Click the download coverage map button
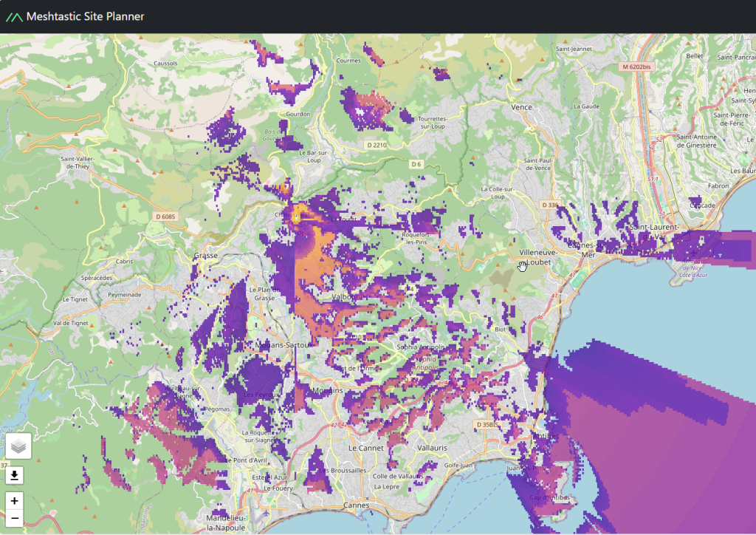This screenshot has height=535, width=756. (15, 475)
